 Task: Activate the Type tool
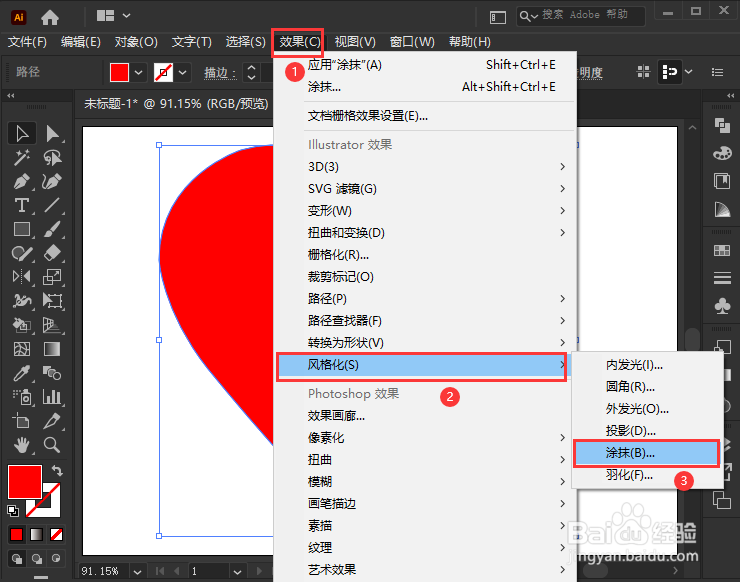click(x=22, y=206)
